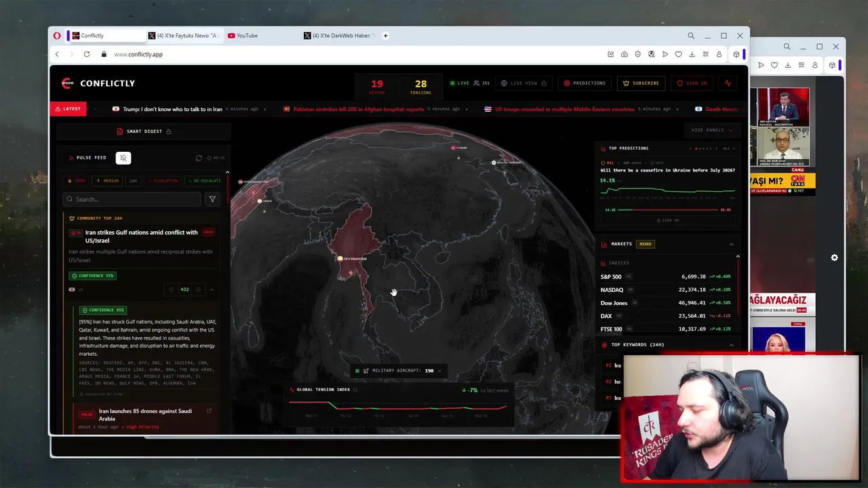Screen dimensions: 868x488
Task: Open extensions cube icon in front window
Action: (x=736, y=54)
